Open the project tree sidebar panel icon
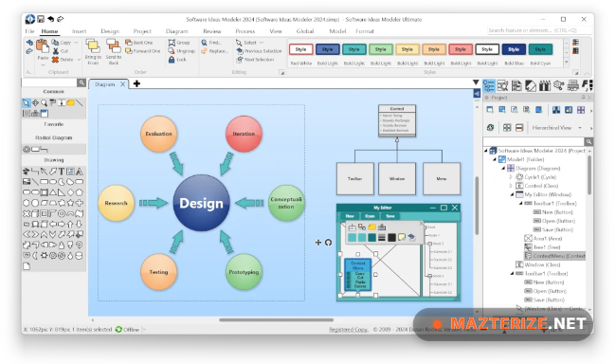Screen dimensions: 616x364 click(x=489, y=85)
